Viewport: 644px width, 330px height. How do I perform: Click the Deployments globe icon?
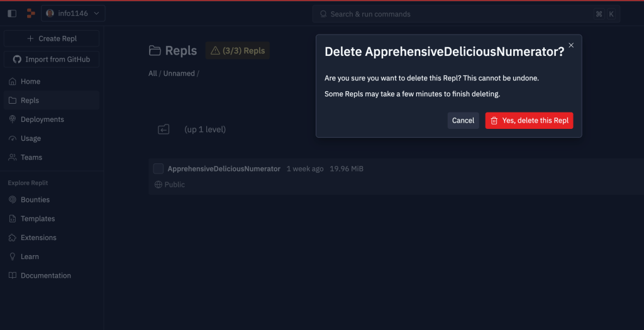(13, 119)
